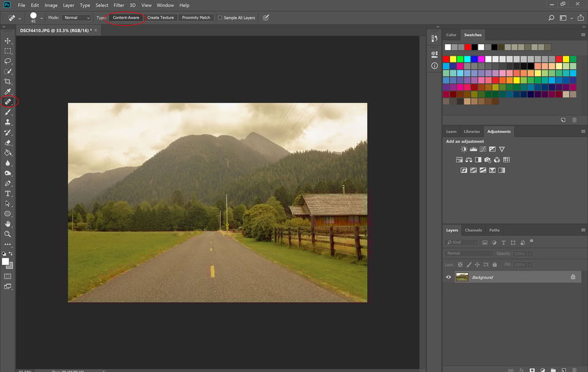Select the Rectangular Marquee tool
This screenshot has height=372, width=588.
(x=7, y=51)
